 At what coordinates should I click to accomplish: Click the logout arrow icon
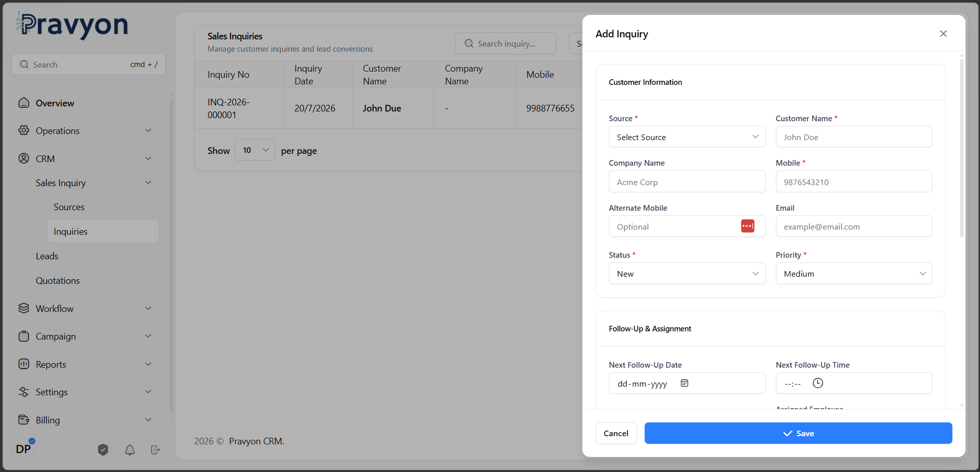(x=155, y=449)
